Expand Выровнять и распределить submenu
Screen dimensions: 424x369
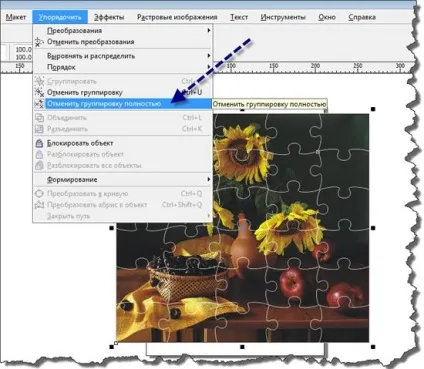(x=123, y=56)
